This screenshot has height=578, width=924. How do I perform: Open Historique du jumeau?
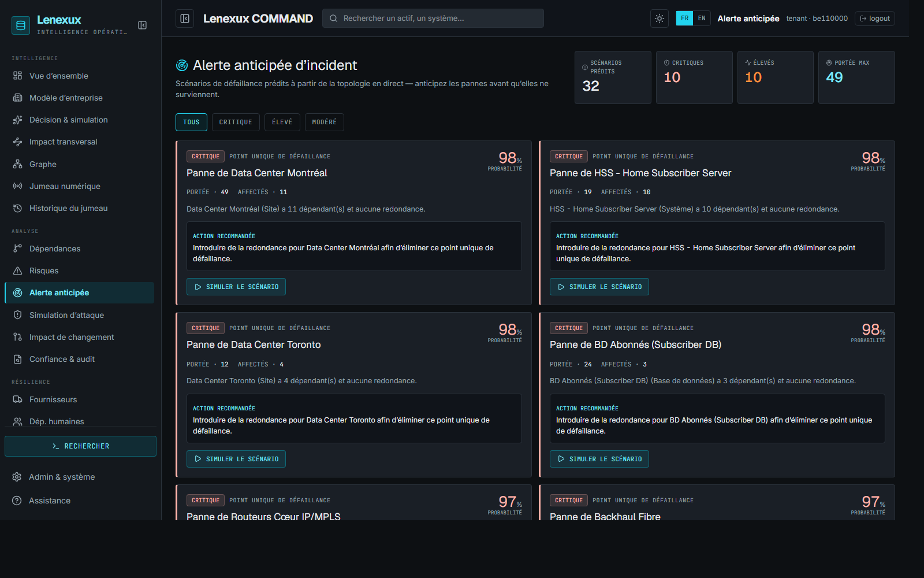(80, 208)
